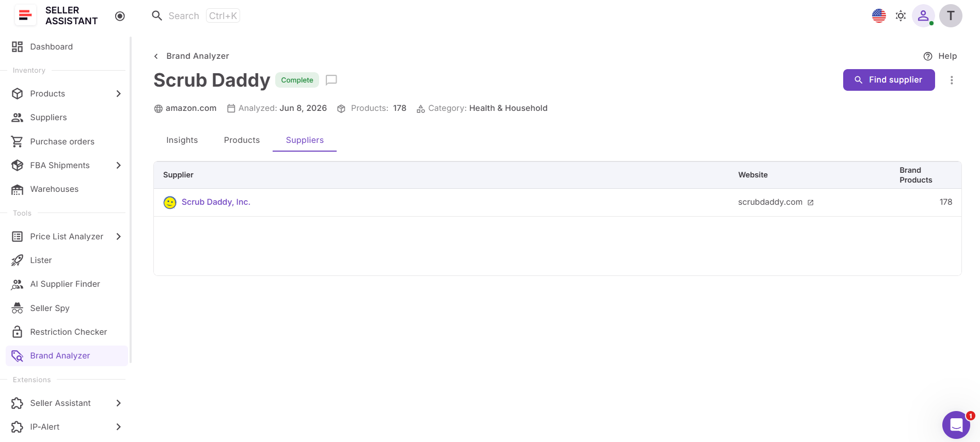
Task: Click the Warehouses building icon
Action: tap(18, 189)
